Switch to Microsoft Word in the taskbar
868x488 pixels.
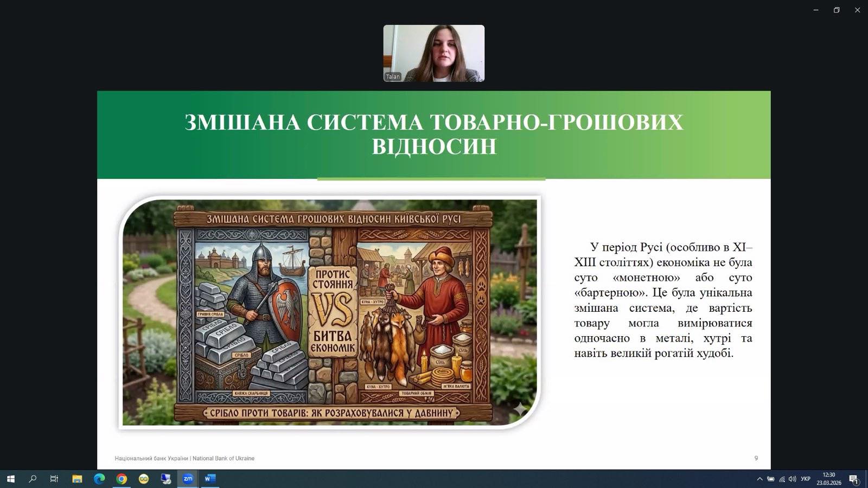coord(210,479)
